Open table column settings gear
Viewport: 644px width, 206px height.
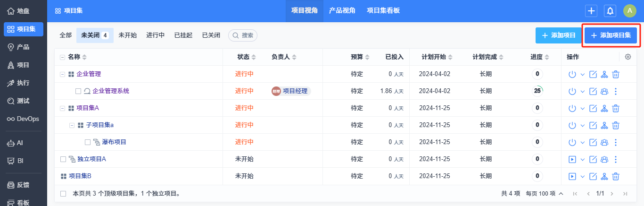point(628,57)
